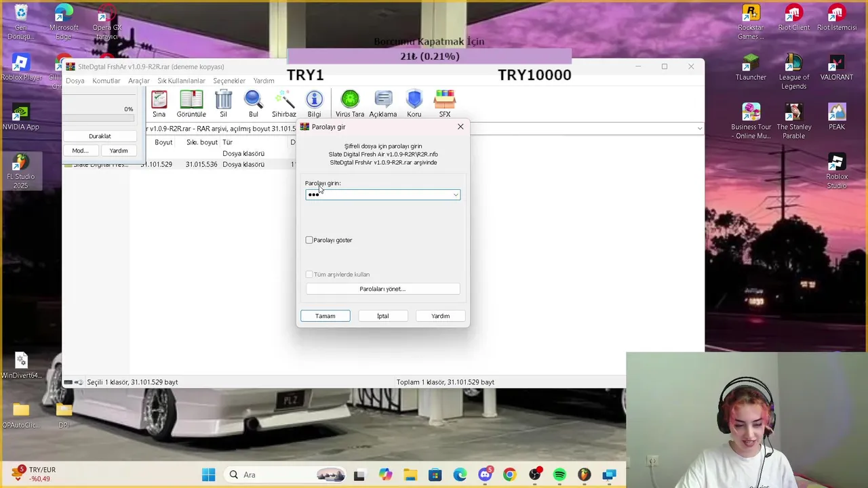Confirm password with the Tamam button
This screenshot has height=488, width=868.
[x=325, y=316]
